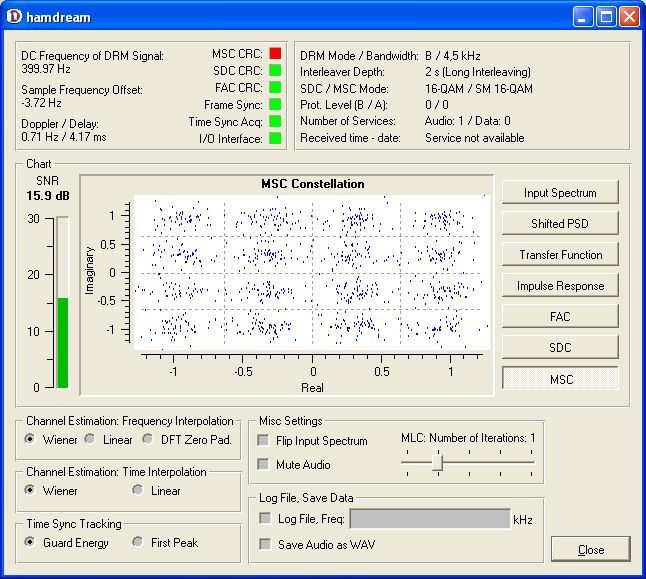This screenshot has width=646, height=579.
Task: Show the Input Spectrum chart
Action: click(x=560, y=192)
